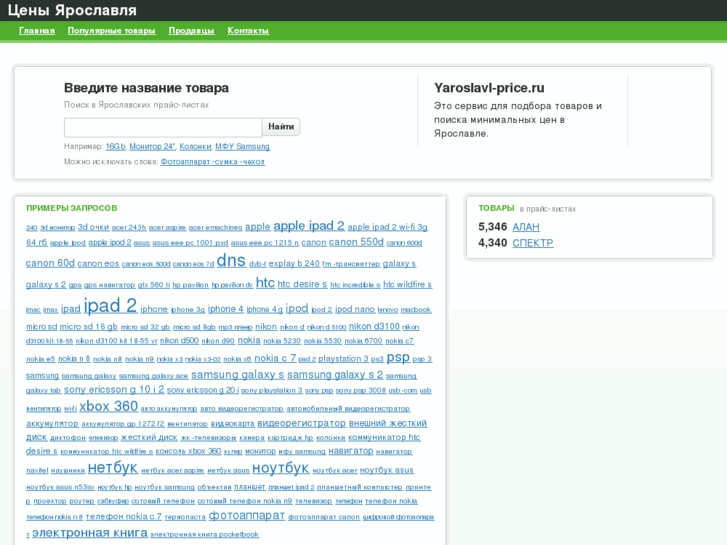Click the Фотоаппарат -сумка -чехол example

click(213, 162)
